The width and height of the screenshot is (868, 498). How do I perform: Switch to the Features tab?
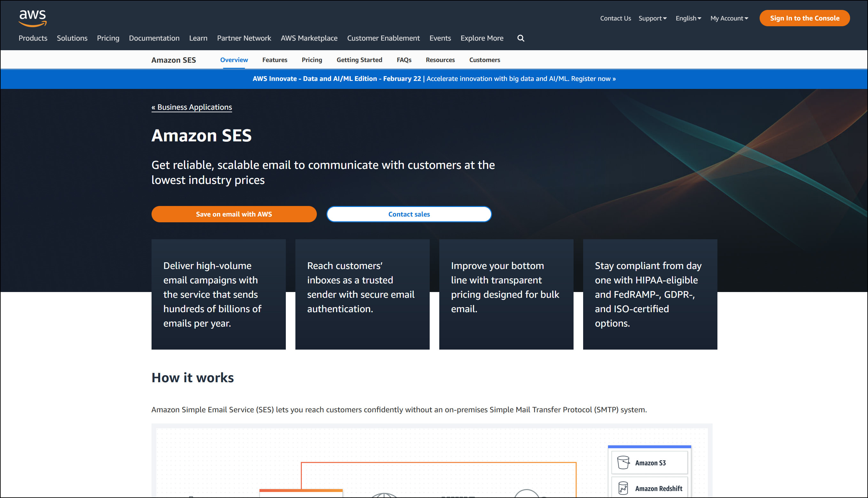point(275,60)
